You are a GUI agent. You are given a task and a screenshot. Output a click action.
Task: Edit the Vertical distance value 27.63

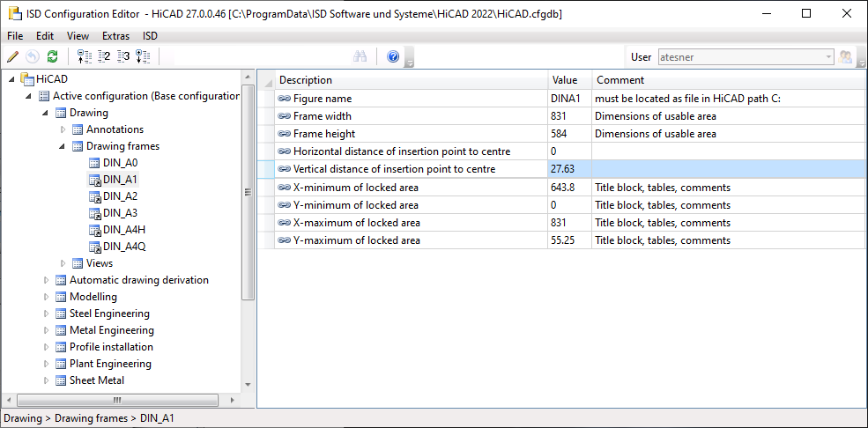tap(570, 169)
